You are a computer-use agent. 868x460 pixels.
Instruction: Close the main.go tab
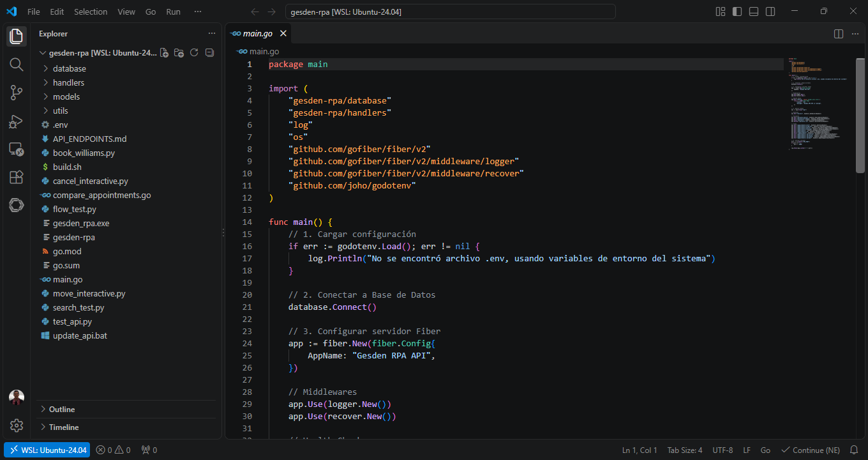click(283, 34)
